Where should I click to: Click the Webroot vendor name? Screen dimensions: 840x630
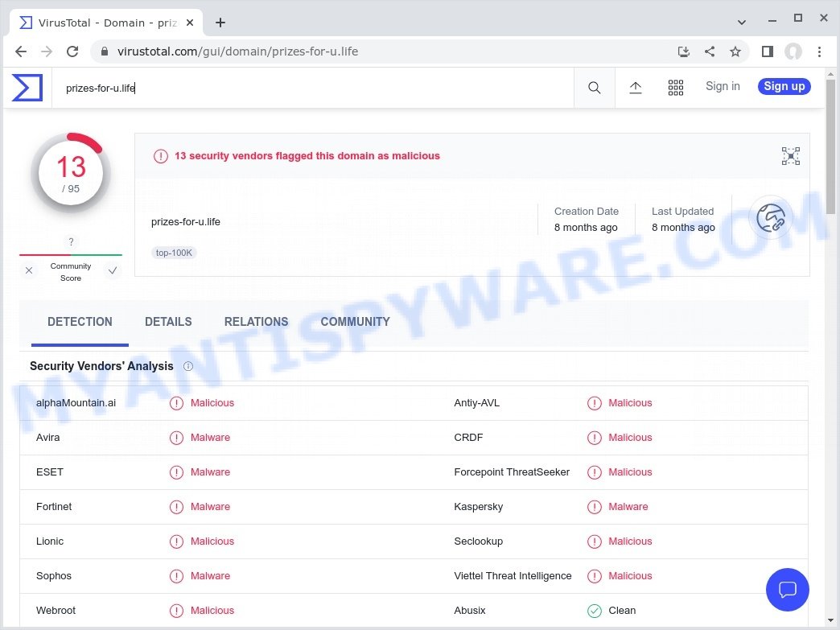56,611
